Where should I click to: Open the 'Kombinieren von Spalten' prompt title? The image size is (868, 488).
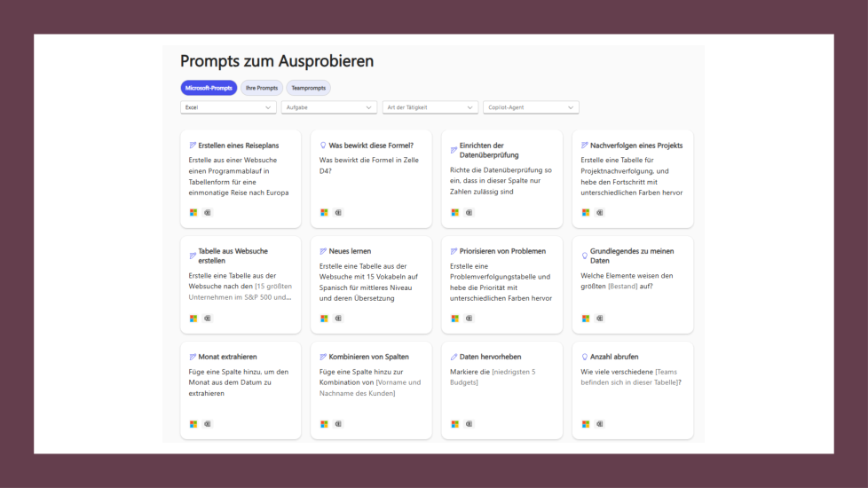pyautogui.click(x=368, y=357)
